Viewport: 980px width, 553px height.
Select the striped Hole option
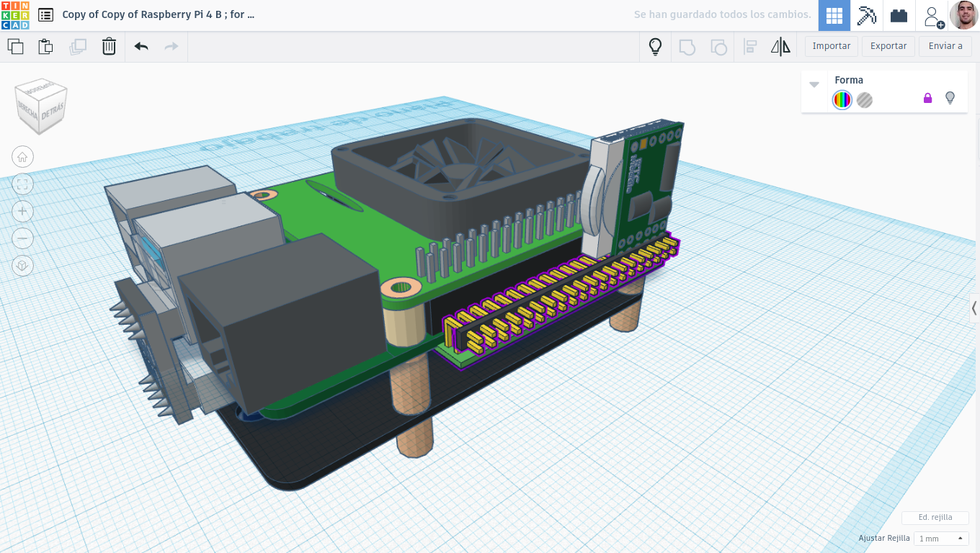point(865,100)
